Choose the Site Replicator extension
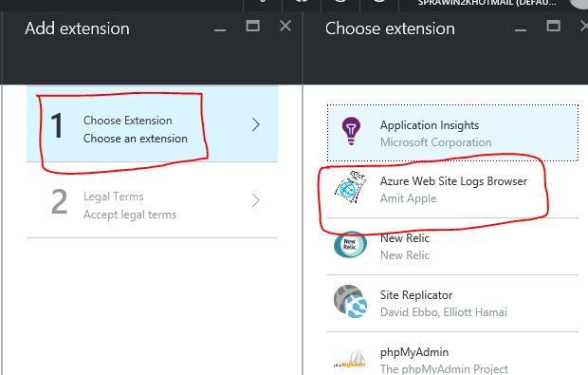 click(x=452, y=303)
